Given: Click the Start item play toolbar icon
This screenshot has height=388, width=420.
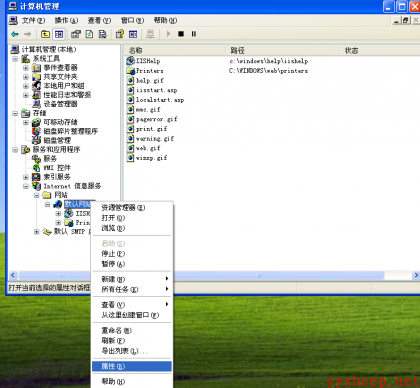Looking at the screenshot, I should 168,34.
